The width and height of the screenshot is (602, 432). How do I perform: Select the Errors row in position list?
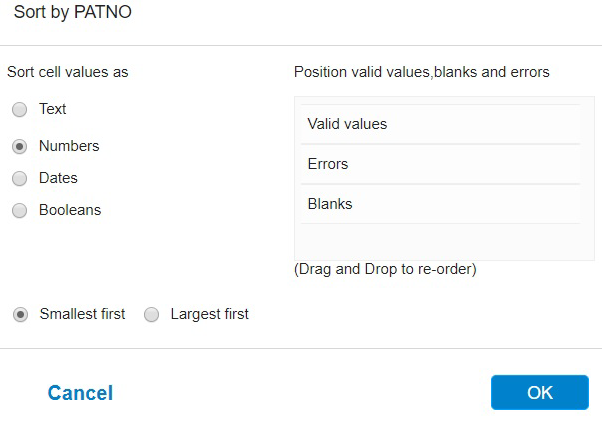tap(438, 164)
